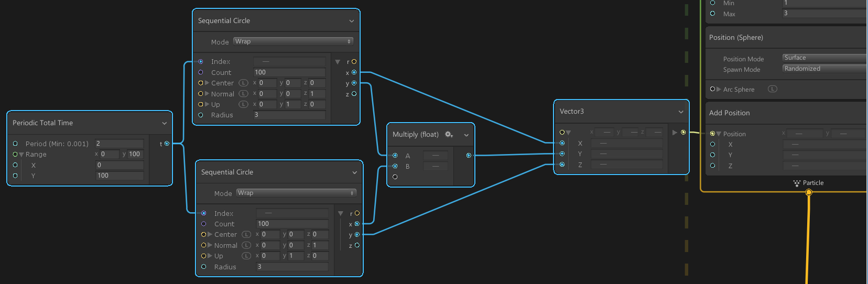Toggle space L on top Sequential Circle Normal
Image resolution: width=868 pixels, height=284 pixels.
pyautogui.click(x=243, y=94)
